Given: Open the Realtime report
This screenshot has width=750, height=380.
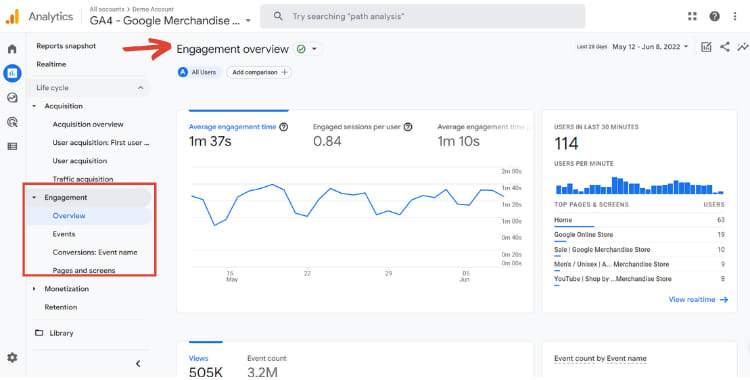Looking at the screenshot, I should tap(51, 64).
